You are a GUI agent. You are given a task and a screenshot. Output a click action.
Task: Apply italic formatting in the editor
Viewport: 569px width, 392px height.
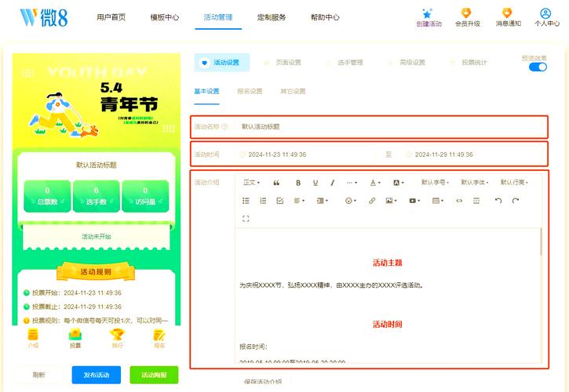[333, 183]
